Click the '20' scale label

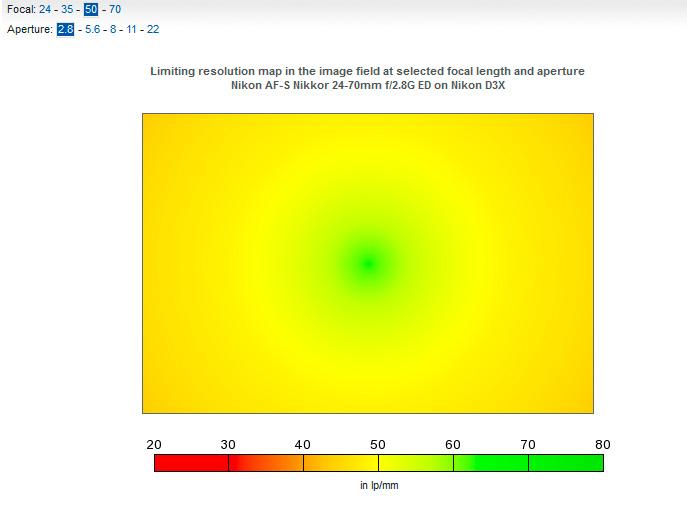(154, 445)
